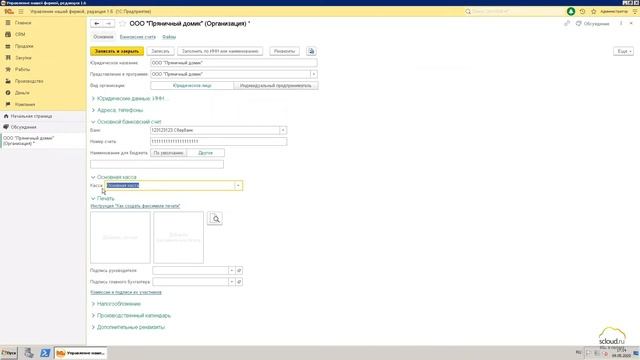Open the Банк field dropdown arrow
Screen dimensions: 640x360
(283, 130)
